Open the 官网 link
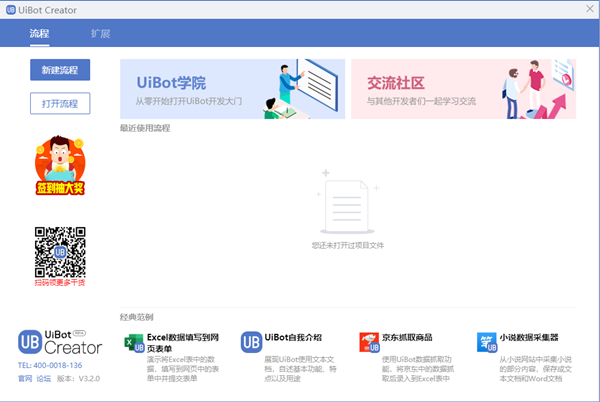The height and width of the screenshot is (402, 600). point(25,378)
